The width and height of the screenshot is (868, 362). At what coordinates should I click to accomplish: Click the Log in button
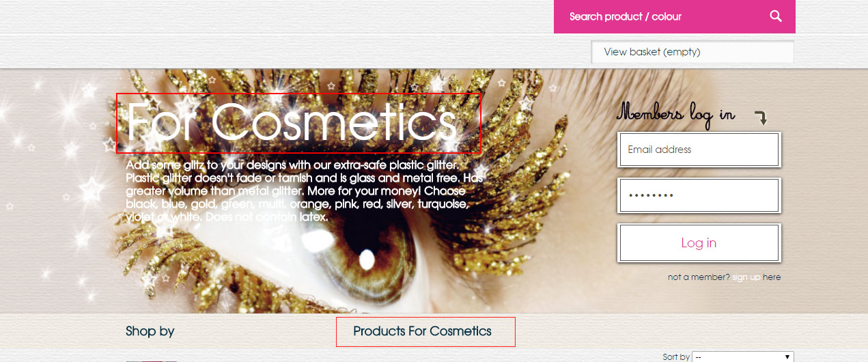pos(699,242)
